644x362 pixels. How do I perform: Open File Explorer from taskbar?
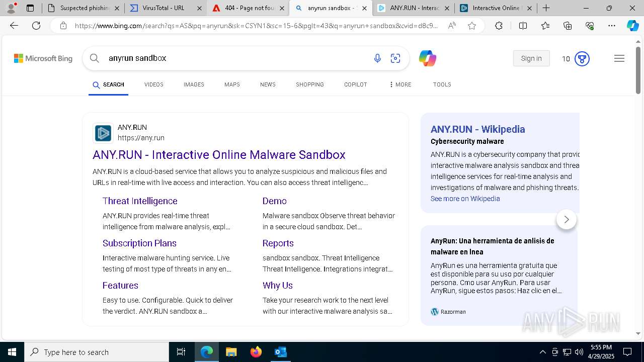231,352
